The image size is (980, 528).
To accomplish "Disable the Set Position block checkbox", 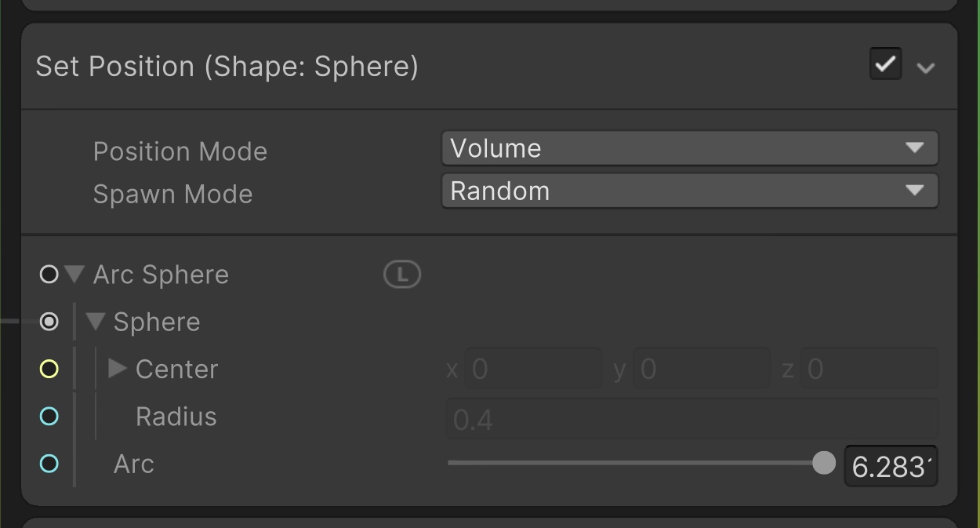I will pos(885,64).
